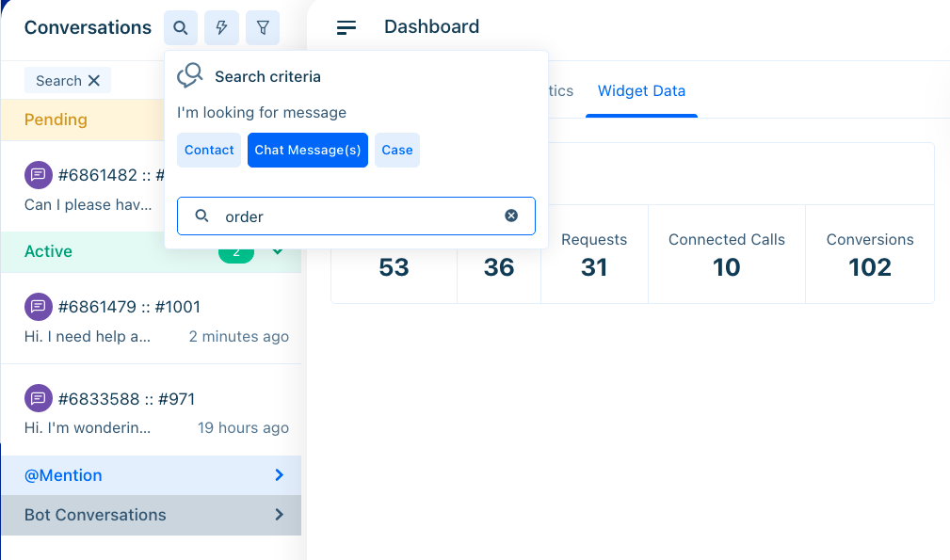Click the hamburger menu icon beside Dashboard

point(346,28)
